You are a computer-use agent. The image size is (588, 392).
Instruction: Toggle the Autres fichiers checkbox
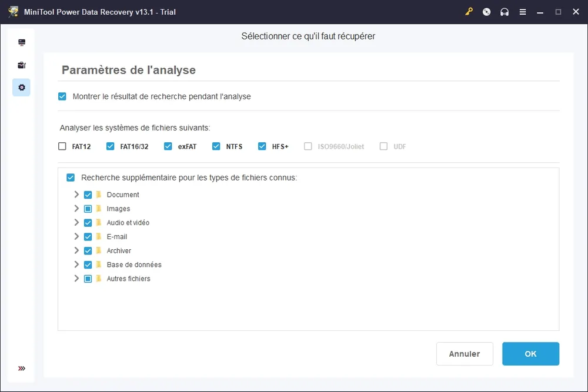coord(88,279)
